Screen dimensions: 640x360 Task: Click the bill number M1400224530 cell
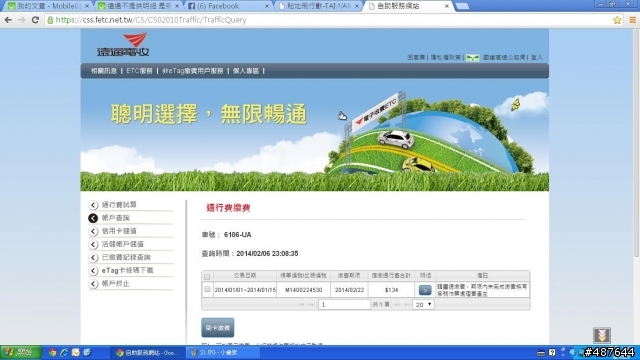pyautogui.click(x=303, y=290)
